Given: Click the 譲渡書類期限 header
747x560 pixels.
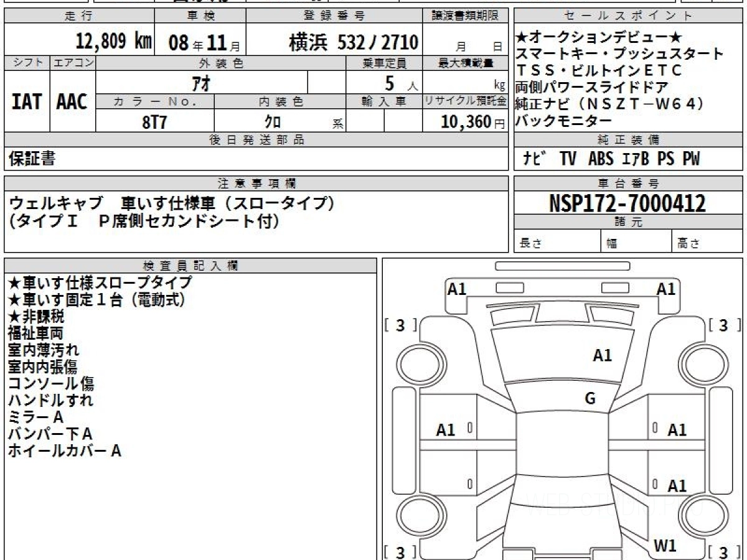Looking at the screenshot, I should (x=467, y=16).
